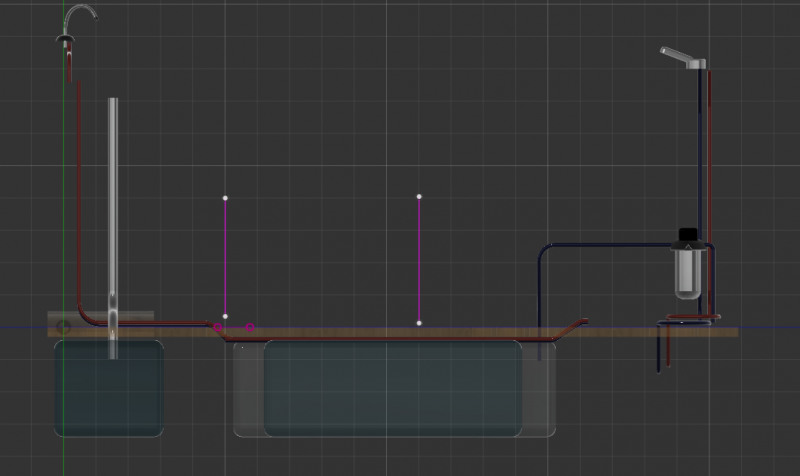Click the right magenta circle handle

pos(250,327)
